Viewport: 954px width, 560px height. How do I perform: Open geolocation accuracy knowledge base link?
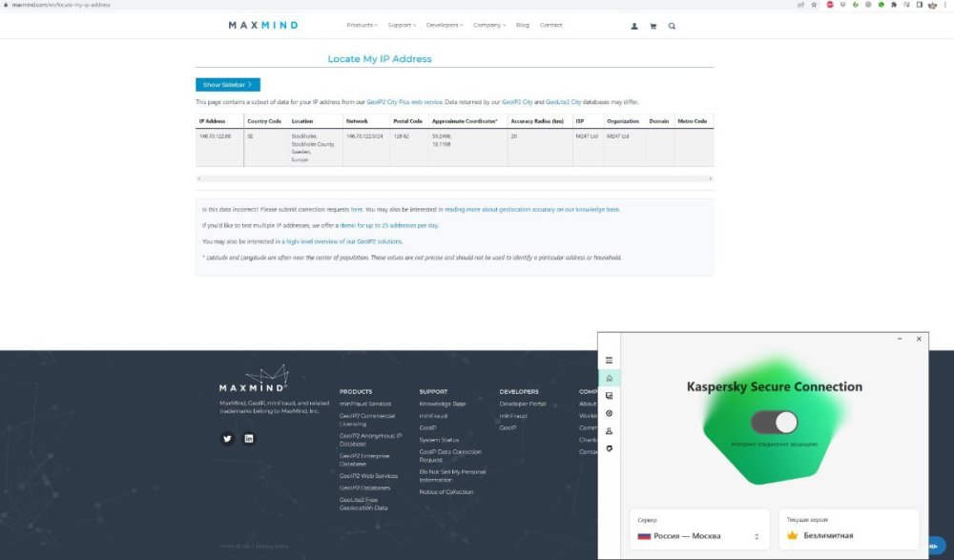click(x=531, y=209)
